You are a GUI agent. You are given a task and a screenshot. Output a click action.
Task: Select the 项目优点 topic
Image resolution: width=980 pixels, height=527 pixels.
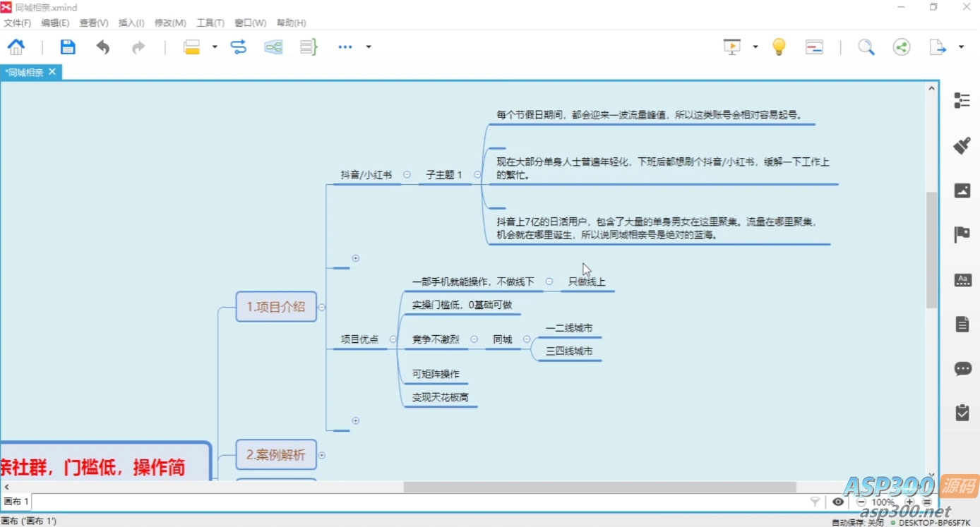pos(359,339)
